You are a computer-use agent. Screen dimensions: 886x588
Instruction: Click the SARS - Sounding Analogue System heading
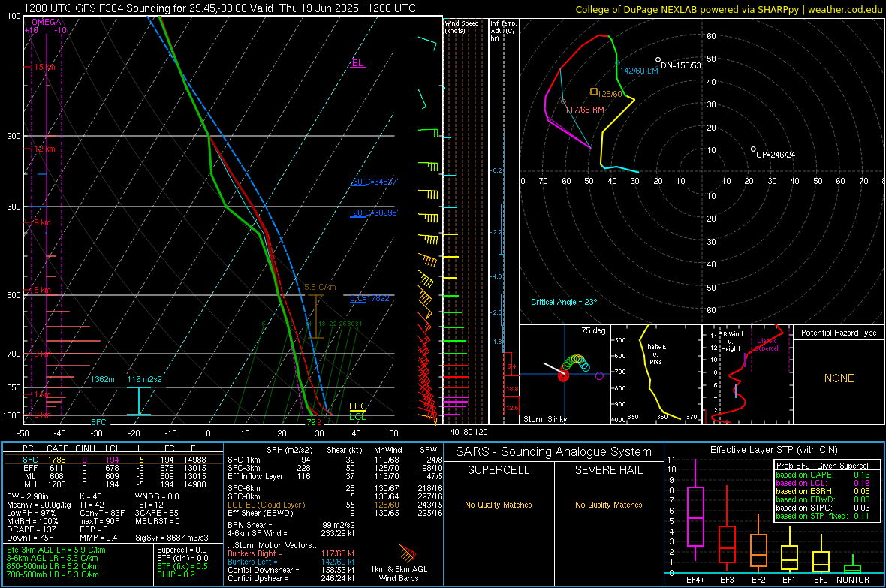click(554, 452)
